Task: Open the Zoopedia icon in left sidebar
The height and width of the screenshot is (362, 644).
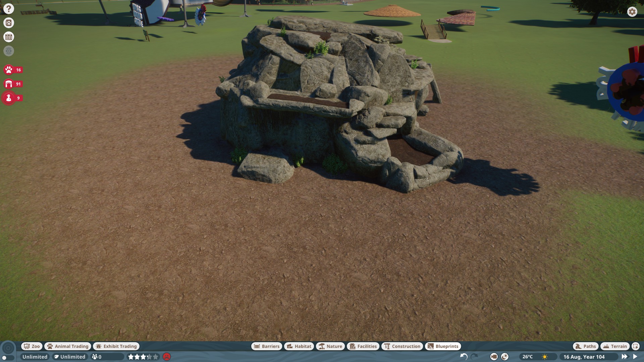Action: tap(9, 23)
